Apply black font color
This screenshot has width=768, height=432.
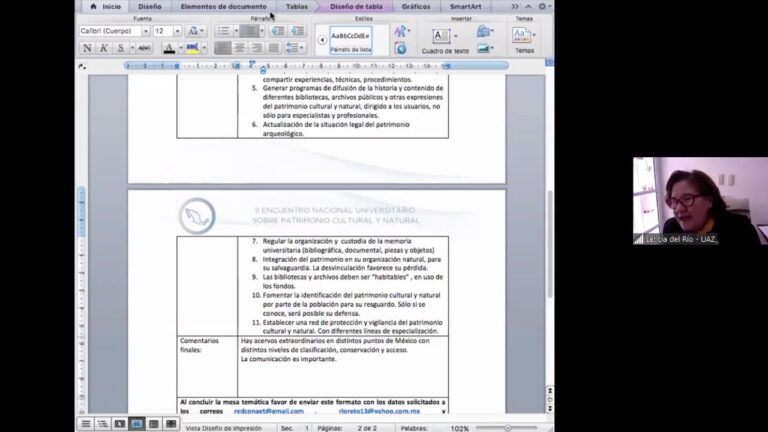point(169,48)
